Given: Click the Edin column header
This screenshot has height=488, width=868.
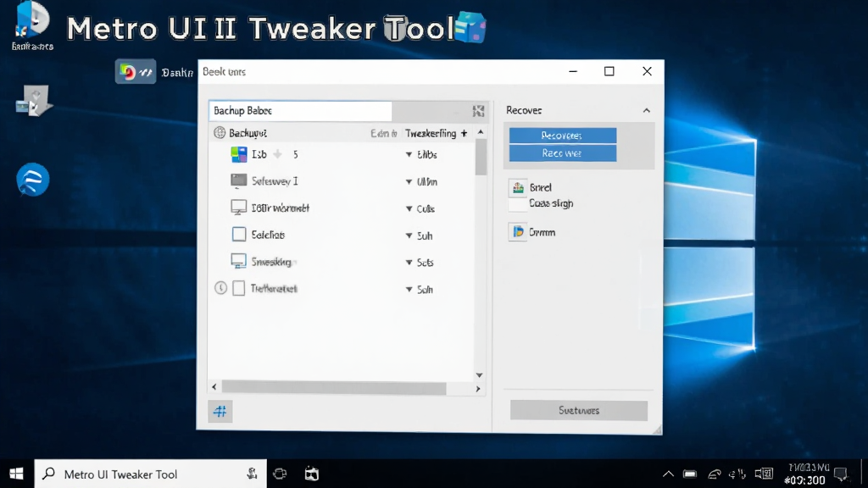Looking at the screenshot, I should pyautogui.click(x=384, y=133).
